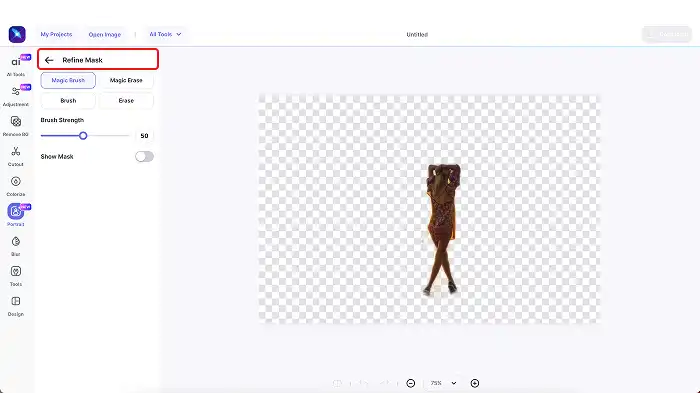Select the Remove BG sidebar tool
The image size is (700, 393).
(16, 125)
